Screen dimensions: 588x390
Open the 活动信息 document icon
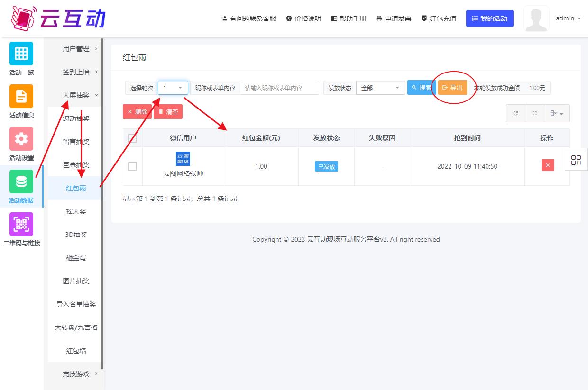(21, 96)
